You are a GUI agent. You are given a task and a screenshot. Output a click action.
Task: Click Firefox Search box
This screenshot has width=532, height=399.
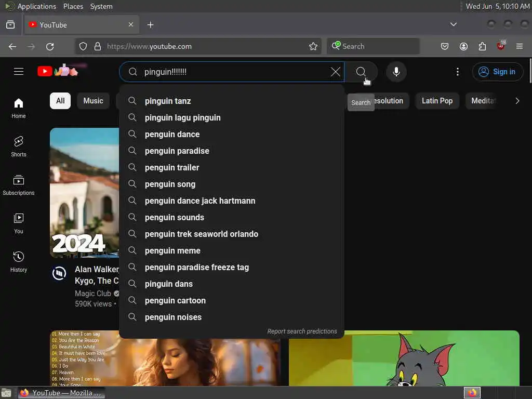373,46
